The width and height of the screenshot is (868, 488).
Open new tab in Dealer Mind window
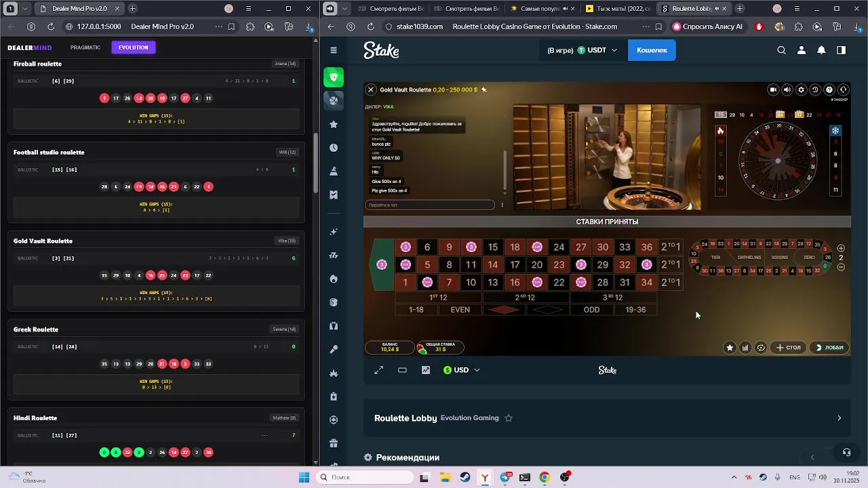point(132,9)
